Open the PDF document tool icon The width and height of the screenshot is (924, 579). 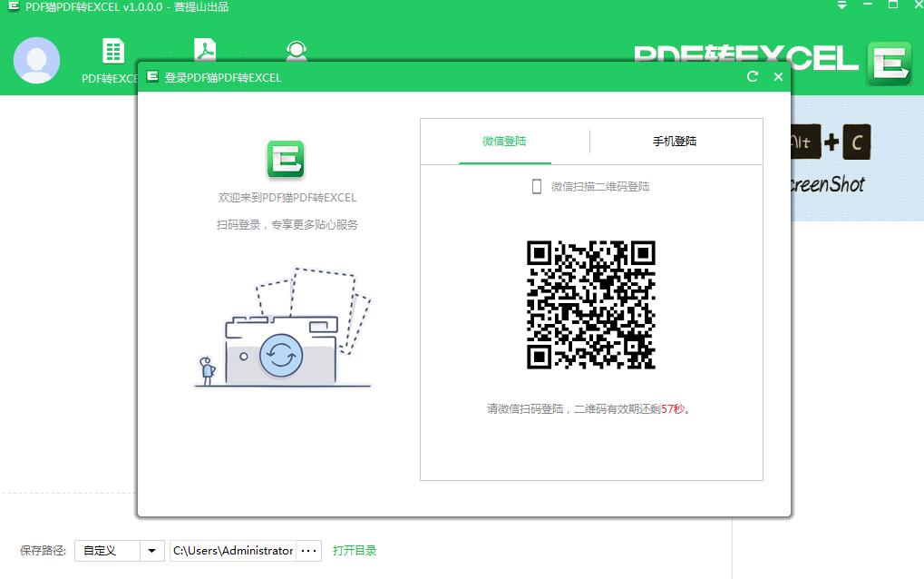pos(205,49)
